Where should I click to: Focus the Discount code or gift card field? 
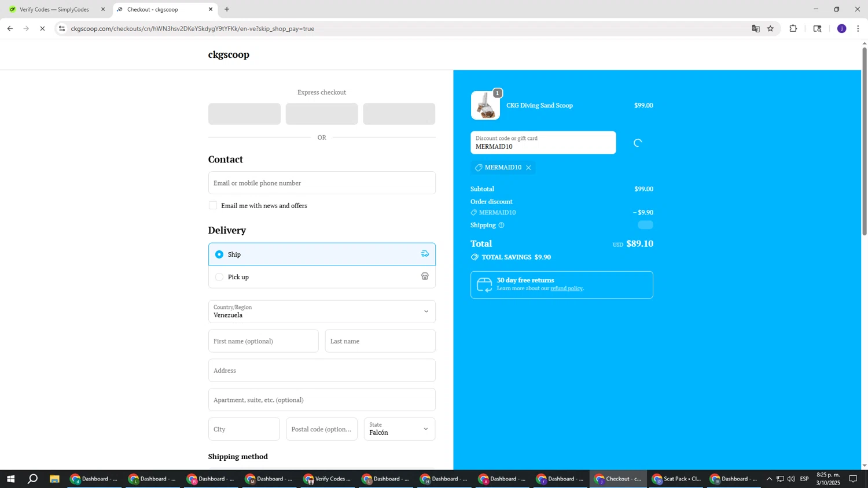coord(543,143)
